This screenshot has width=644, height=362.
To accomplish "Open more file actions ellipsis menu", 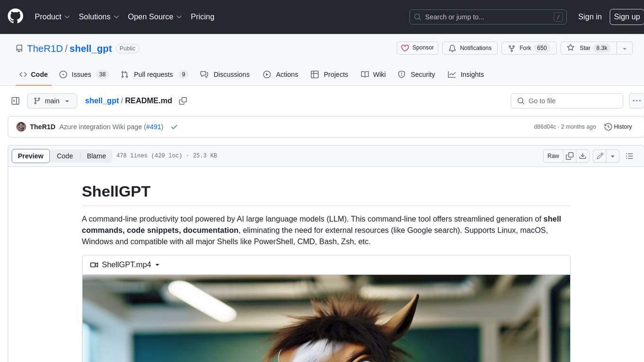I will (636, 101).
